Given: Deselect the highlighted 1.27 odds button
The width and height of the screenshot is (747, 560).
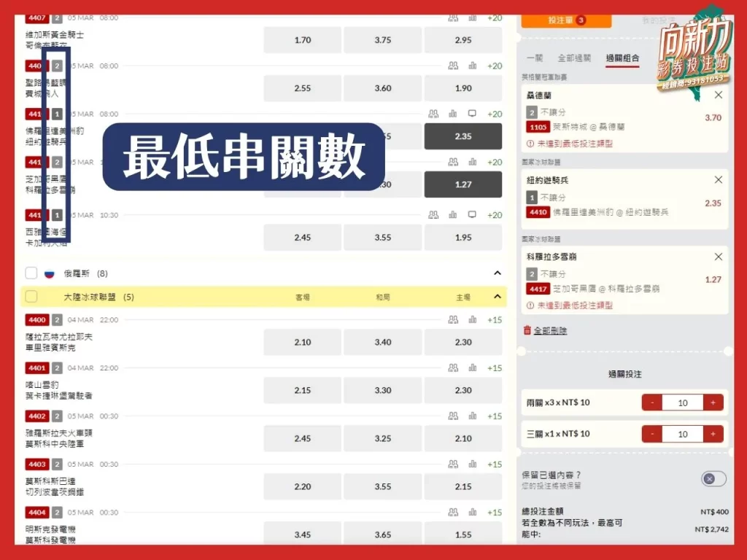Looking at the screenshot, I should point(463,184).
